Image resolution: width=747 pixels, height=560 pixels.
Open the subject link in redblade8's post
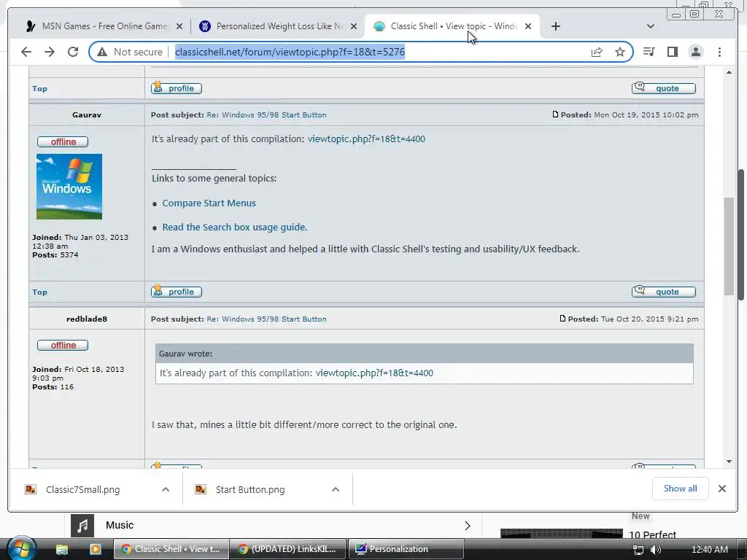pyautogui.click(x=266, y=319)
